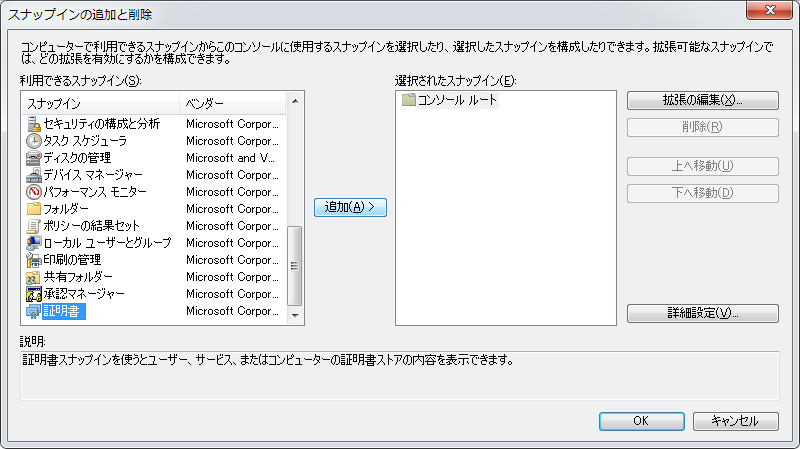Screen dimensions: 800x449
Task: Open 詳細設定(V)... options
Action: tap(702, 313)
